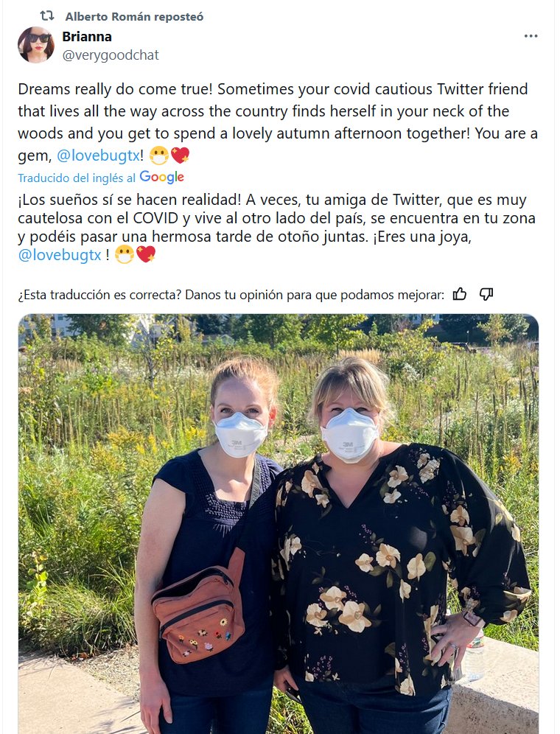560x734 pixels.
Task: Click the Traducido del inglés al label
Action: pos(77,178)
